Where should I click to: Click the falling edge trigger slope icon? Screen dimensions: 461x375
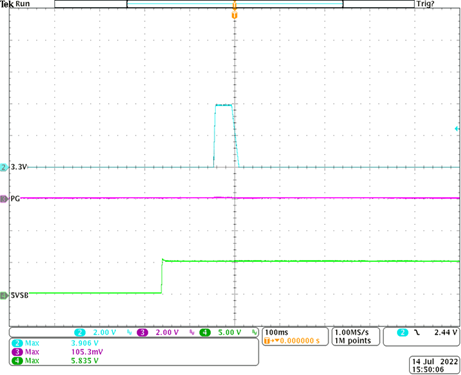point(417,332)
